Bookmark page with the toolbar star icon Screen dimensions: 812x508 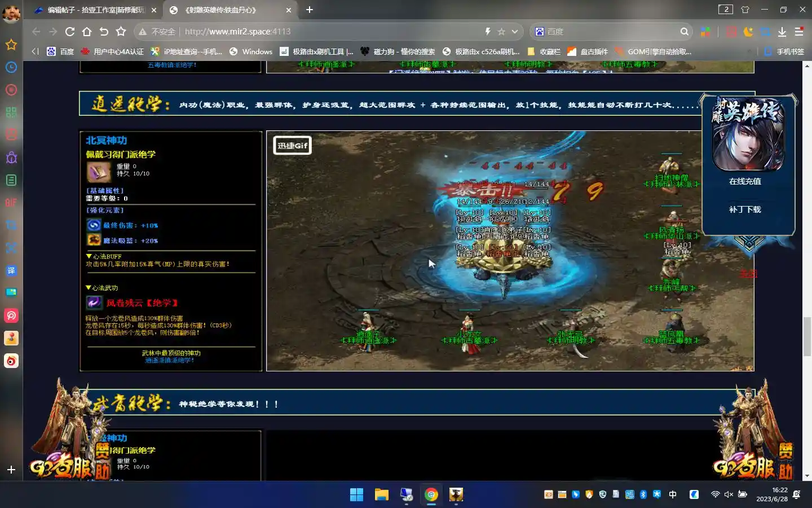[x=121, y=32]
